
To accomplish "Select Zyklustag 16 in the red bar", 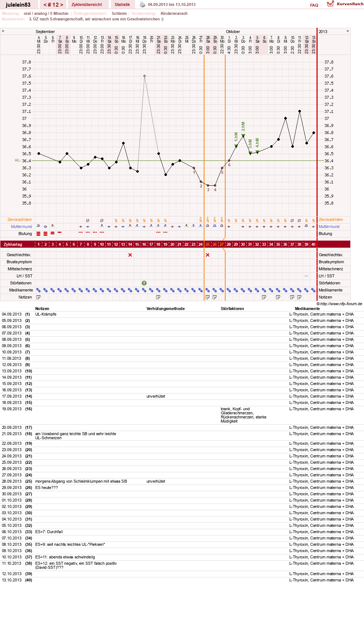I will (144, 244).
